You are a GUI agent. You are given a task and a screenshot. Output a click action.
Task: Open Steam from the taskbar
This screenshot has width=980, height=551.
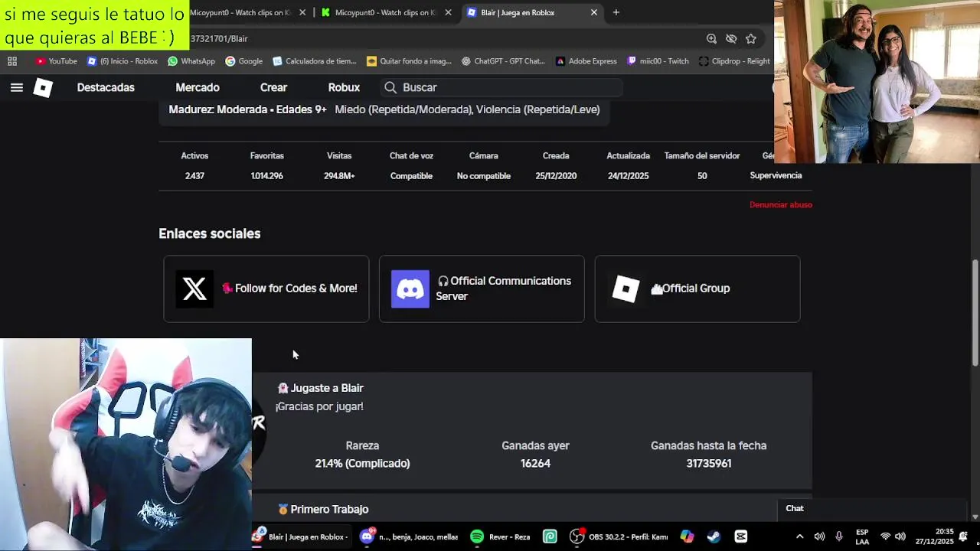pos(714,536)
